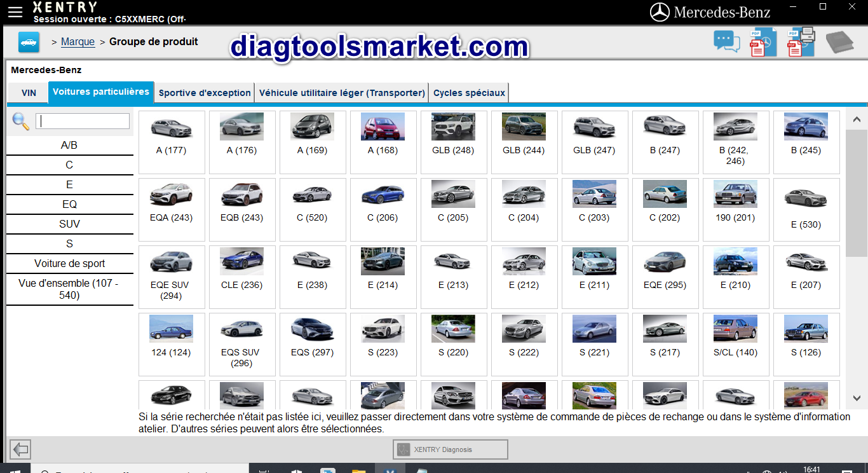Select Voiture de sport category
Viewport: 868px width, 473px height.
coord(70,263)
